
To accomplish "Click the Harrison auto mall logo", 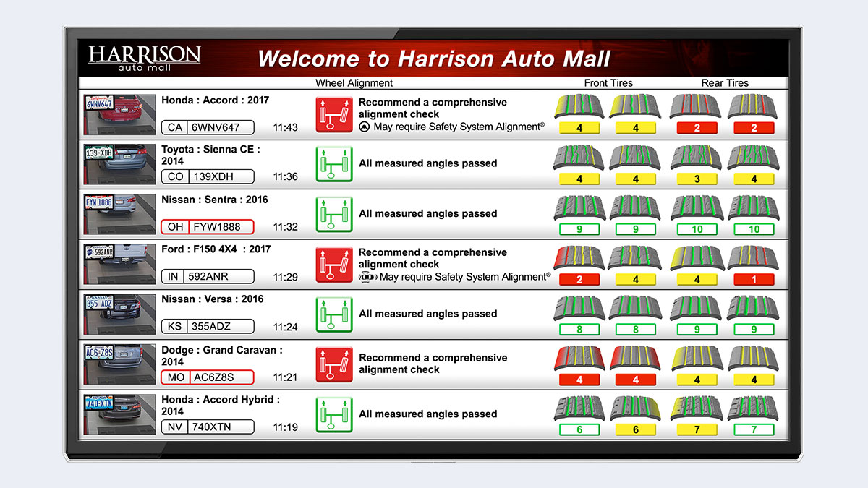I will [x=145, y=58].
